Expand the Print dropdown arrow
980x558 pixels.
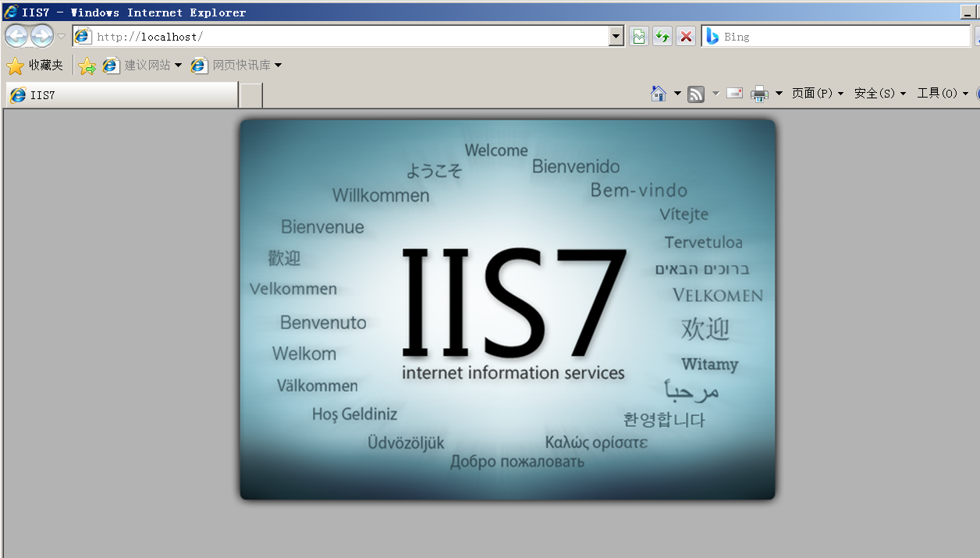[x=779, y=94]
